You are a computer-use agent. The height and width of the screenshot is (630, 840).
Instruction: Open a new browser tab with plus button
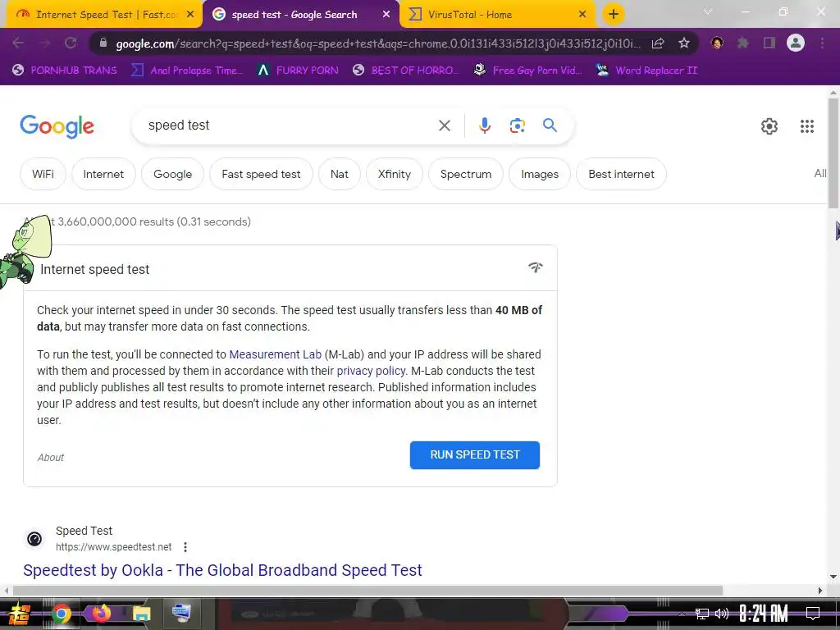614,14
